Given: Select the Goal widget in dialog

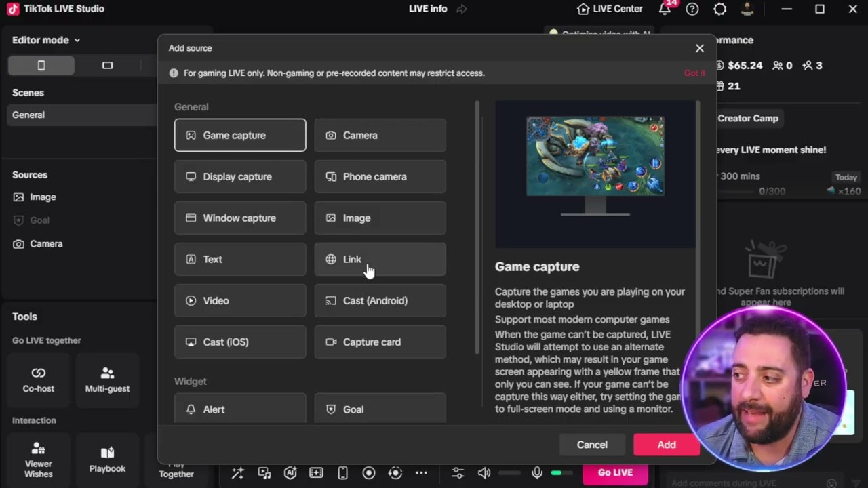Looking at the screenshot, I should coord(380,409).
